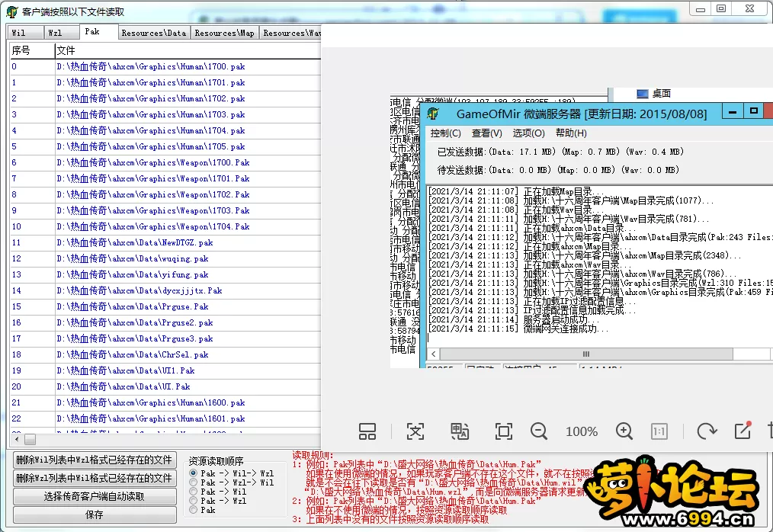
Task: Open the 帮助(H) menu in GameOfMir
Action: tap(571, 133)
